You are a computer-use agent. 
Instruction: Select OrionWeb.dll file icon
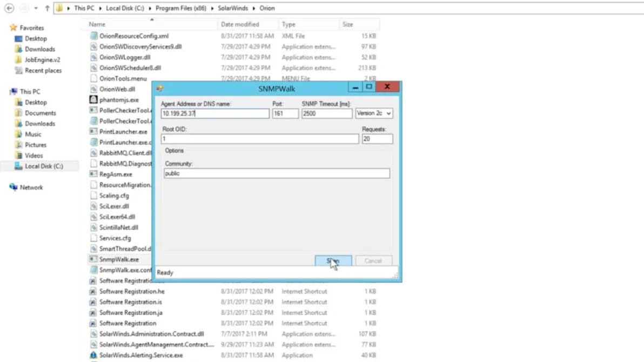(x=93, y=89)
